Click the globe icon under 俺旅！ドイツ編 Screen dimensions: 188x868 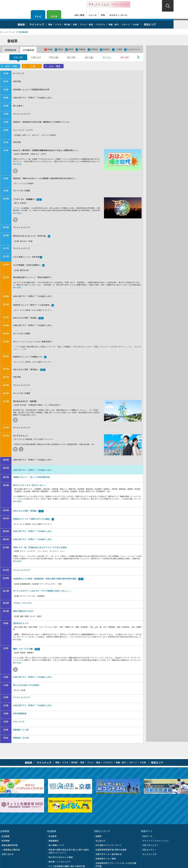15,670
